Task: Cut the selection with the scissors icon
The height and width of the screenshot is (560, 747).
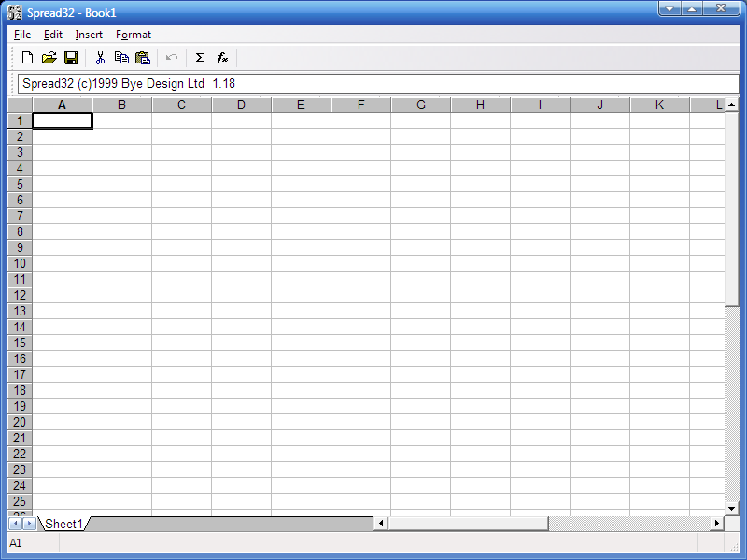Action: point(100,58)
